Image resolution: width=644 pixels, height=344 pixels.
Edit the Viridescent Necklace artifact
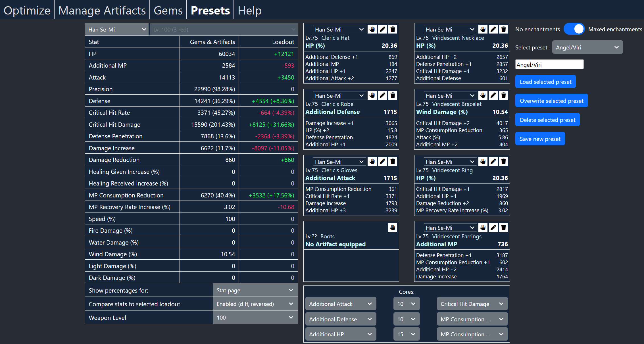[493, 29]
